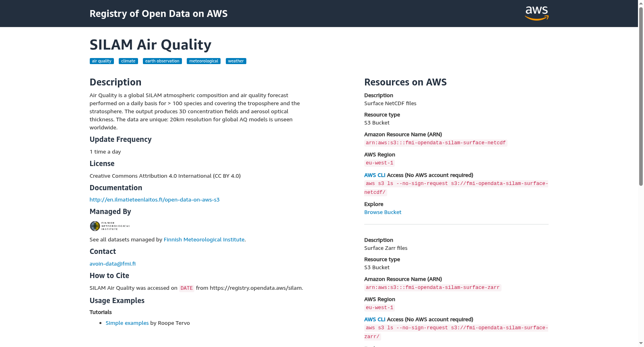Open Simple examples tutorial link
The height and width of the screenshot is (347, 644).
127,323
